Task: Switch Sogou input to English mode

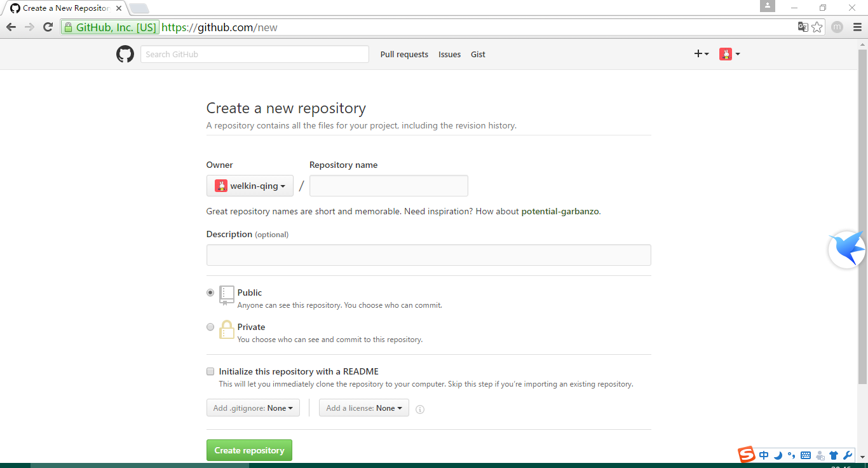Action: tap(763, 455)
